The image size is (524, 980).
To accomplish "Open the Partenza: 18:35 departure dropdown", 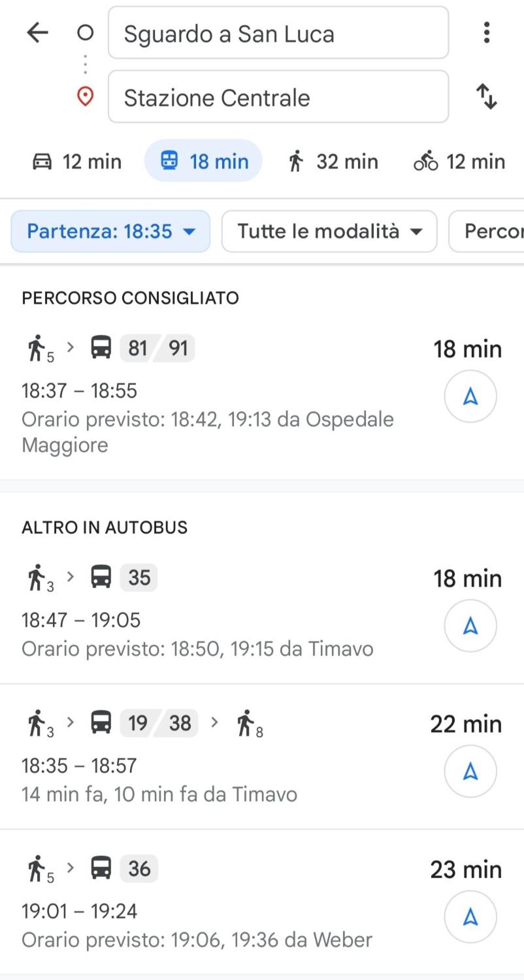I will click(x=111, y=231).
